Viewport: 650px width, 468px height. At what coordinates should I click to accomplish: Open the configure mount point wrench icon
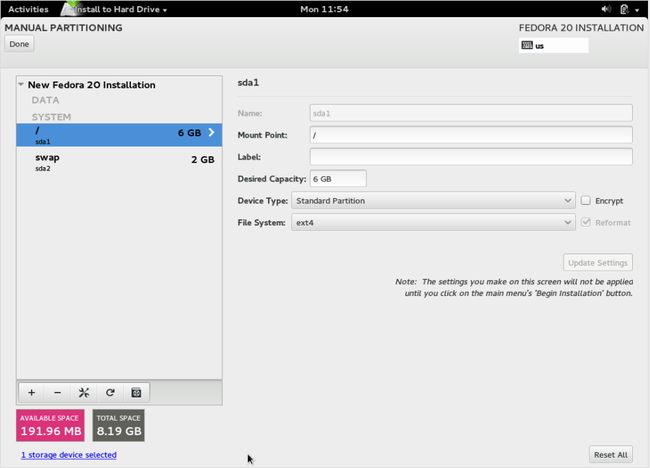click(83, 393)
